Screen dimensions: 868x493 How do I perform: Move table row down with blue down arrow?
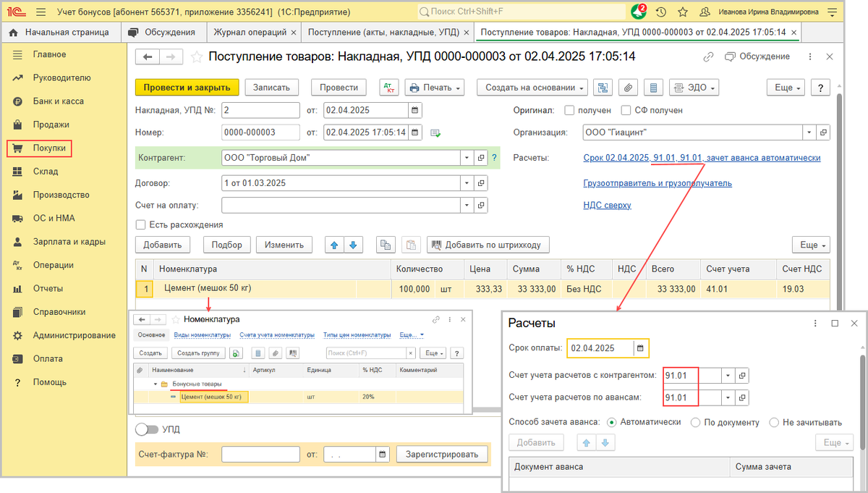coord(352,245)
